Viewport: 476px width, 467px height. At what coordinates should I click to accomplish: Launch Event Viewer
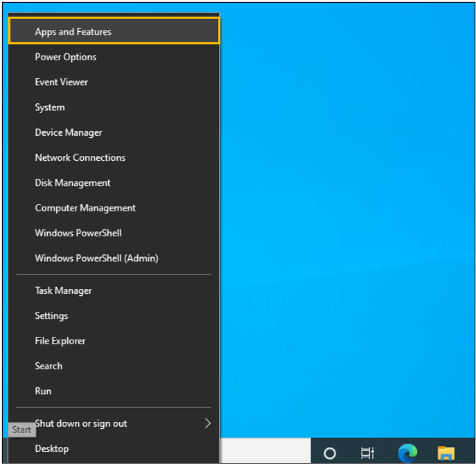pyautogui.click(x=114, y=82)
